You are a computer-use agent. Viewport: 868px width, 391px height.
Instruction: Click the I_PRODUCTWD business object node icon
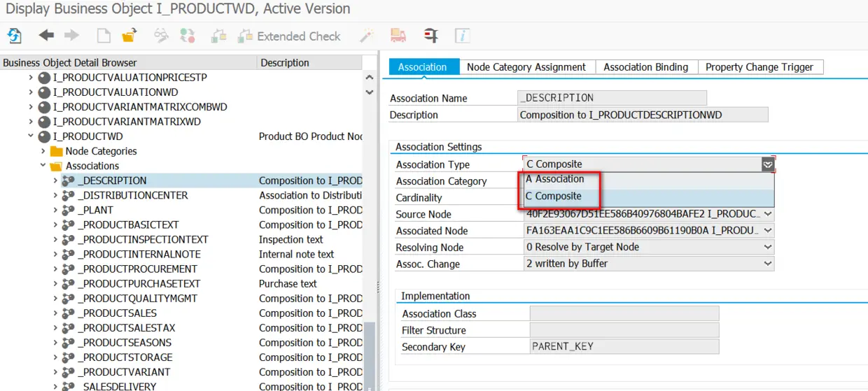(44, 136)
